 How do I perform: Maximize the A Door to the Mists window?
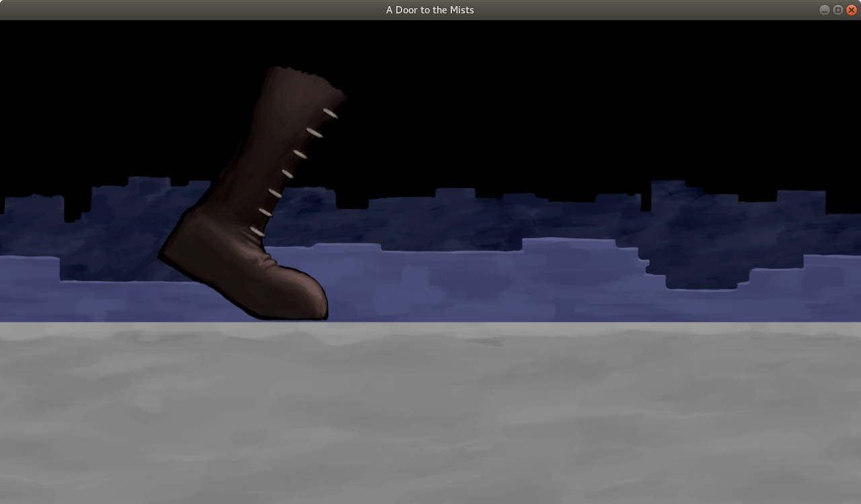pos(837,10)
